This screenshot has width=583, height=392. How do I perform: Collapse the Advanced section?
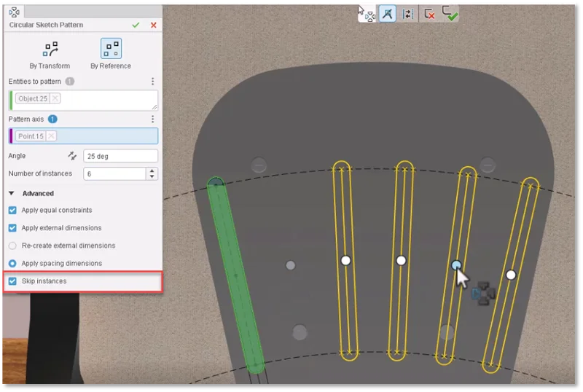tap(12, 193)
